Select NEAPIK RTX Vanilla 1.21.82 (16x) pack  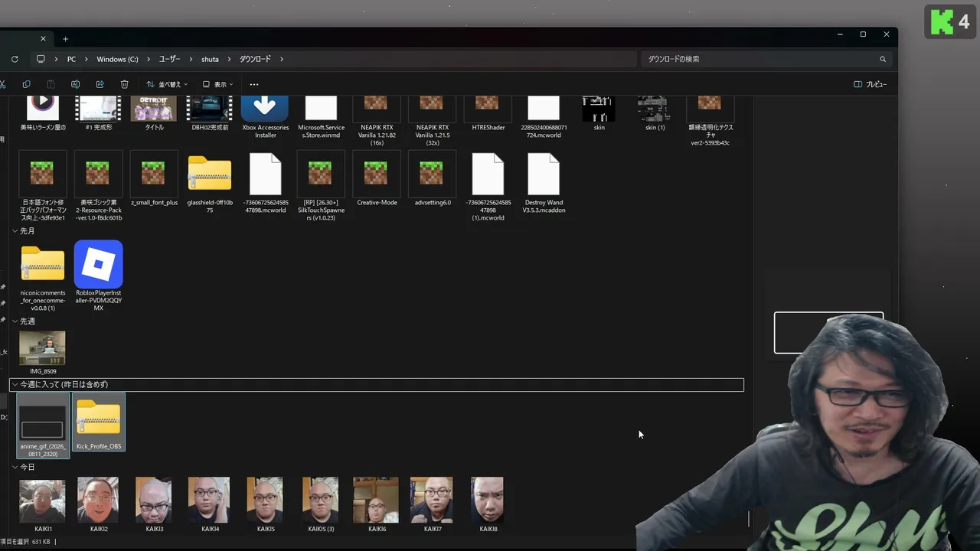point(376,121)
